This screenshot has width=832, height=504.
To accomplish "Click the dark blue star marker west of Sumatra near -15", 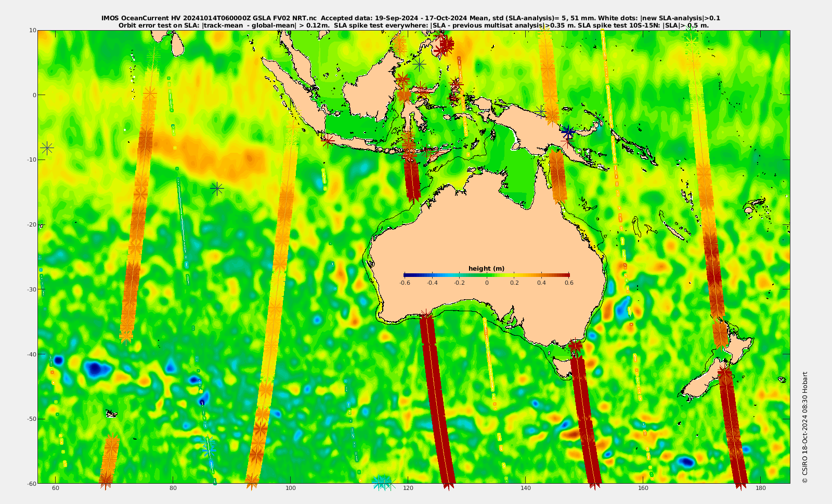I will click(x=217, y=189).
